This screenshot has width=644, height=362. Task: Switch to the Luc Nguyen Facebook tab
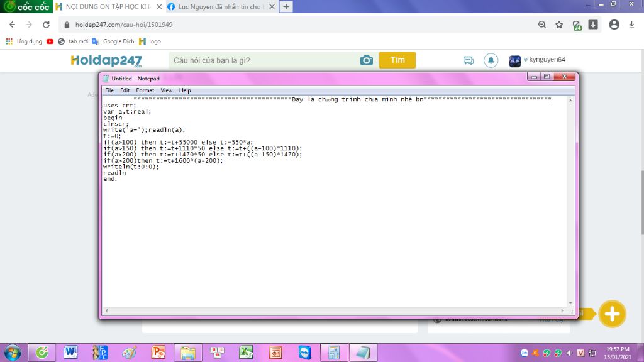coord(219,6)
